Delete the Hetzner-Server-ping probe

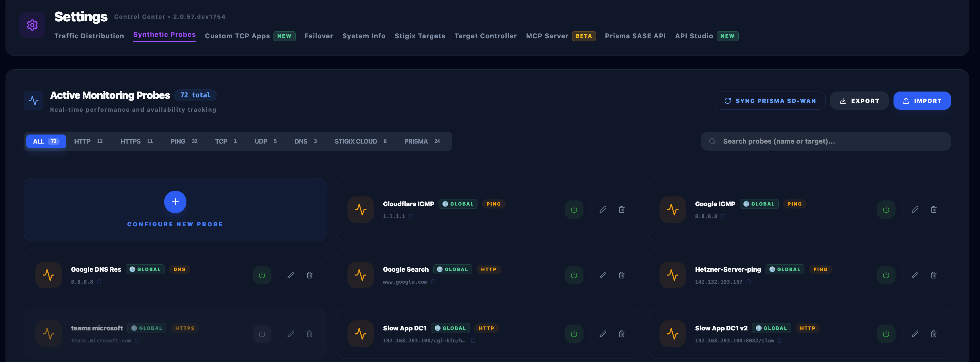(x=933, y=275)
